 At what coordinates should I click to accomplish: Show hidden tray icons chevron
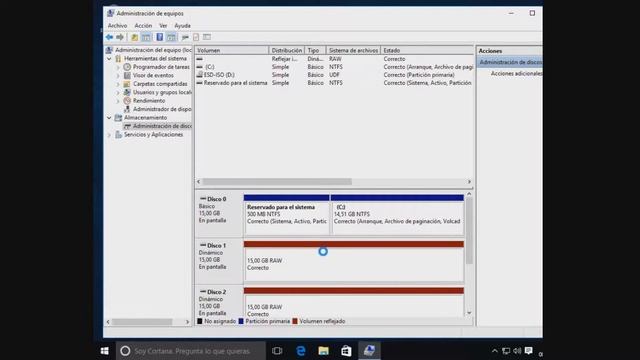pos(495,351)
